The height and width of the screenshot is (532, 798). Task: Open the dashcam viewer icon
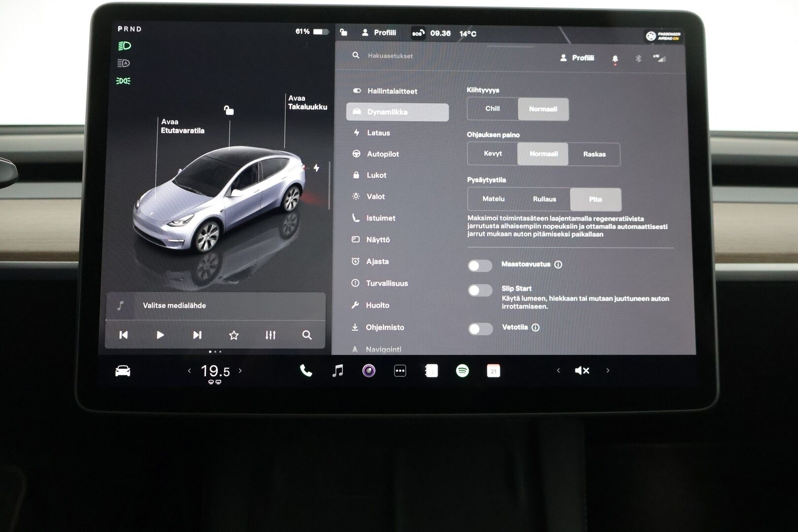click(x=368, y=370)
